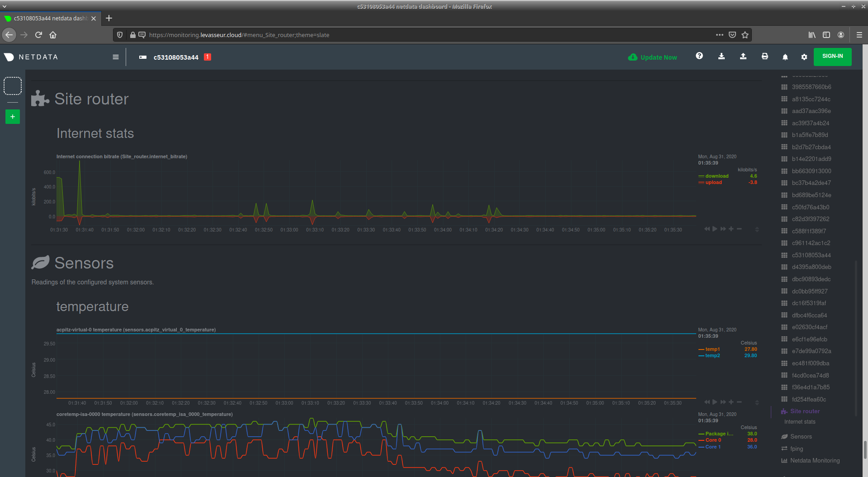868x477 pixels.
Task: Open the help menu question mark icon
Action: coord(699,56)
